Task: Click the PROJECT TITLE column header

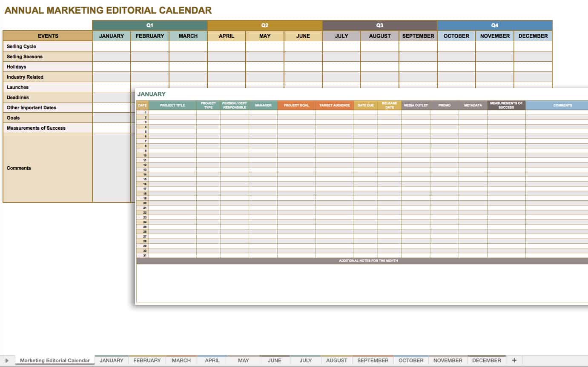Action: tap(172, 105)
